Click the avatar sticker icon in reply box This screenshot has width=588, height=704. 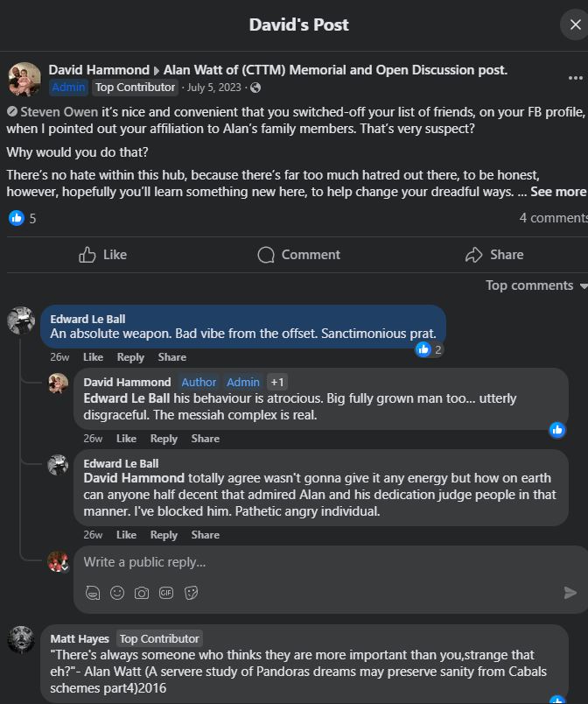point(93,593)
